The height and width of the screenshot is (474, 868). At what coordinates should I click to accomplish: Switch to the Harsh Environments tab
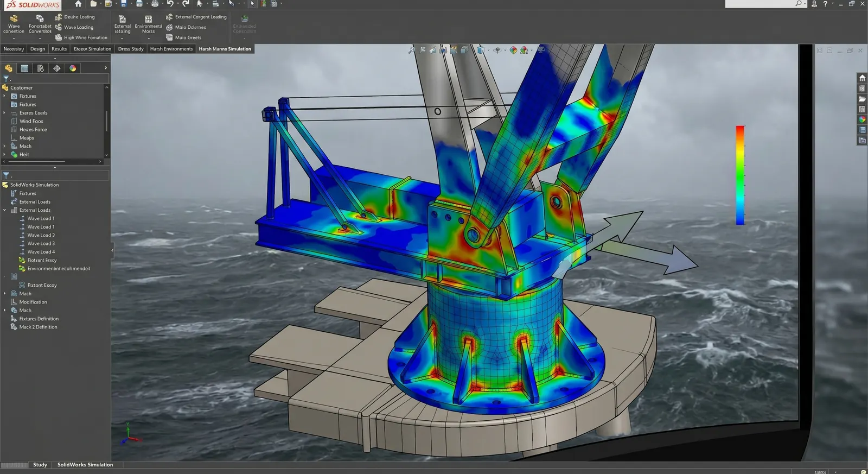pyautogui.click(x=171, y=49)
